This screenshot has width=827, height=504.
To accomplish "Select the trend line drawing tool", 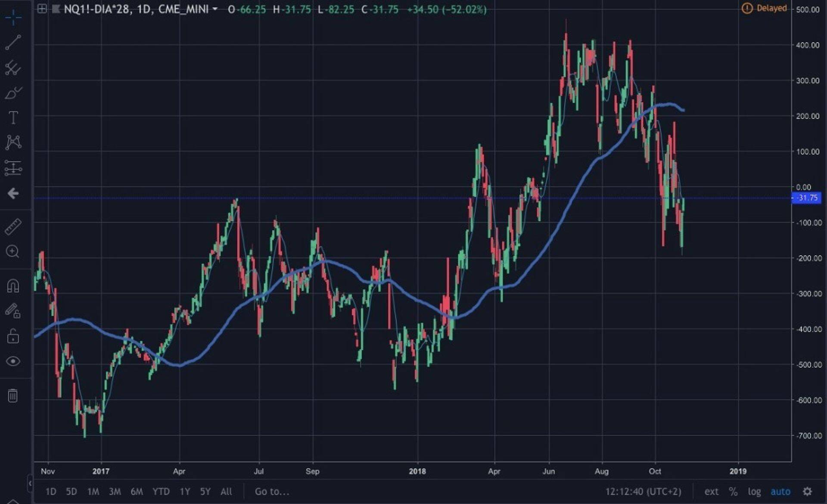I will click(x=13, y=42).
